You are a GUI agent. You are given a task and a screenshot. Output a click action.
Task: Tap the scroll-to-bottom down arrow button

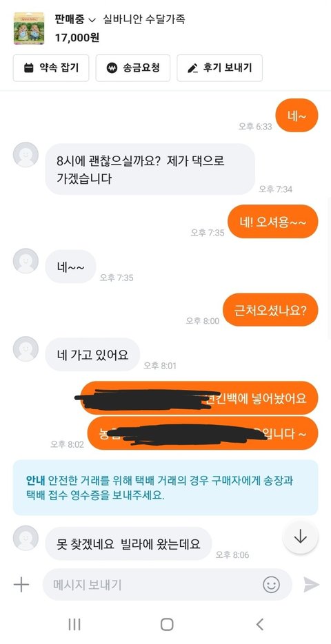[x=301, y=537]
